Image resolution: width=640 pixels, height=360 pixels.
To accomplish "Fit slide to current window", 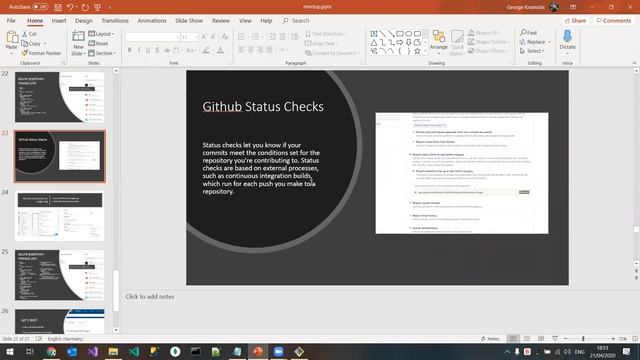I will [635, 339].
